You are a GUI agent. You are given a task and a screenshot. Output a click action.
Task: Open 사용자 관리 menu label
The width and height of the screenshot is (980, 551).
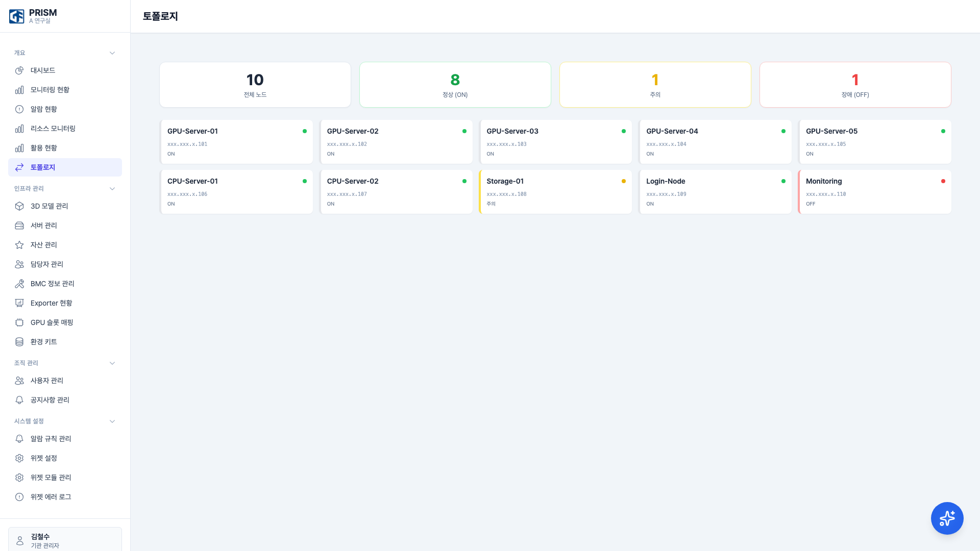pyautogui.click(x=47, y=381)
